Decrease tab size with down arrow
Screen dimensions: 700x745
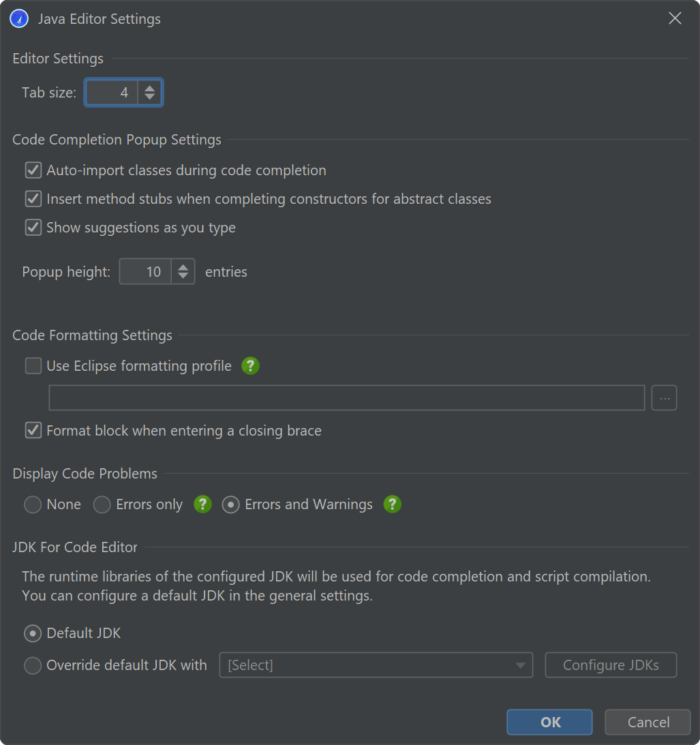pyautogui.click(x=150, y=97)
